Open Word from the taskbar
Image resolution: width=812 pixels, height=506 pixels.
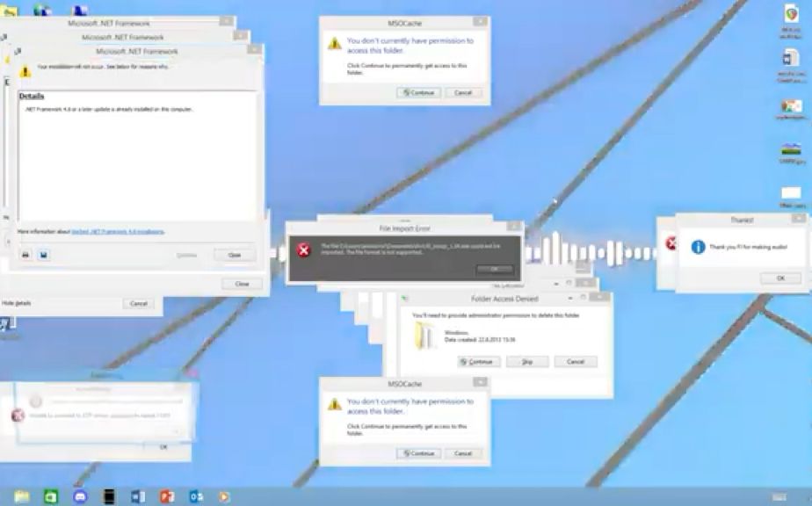tap(138, 496)
